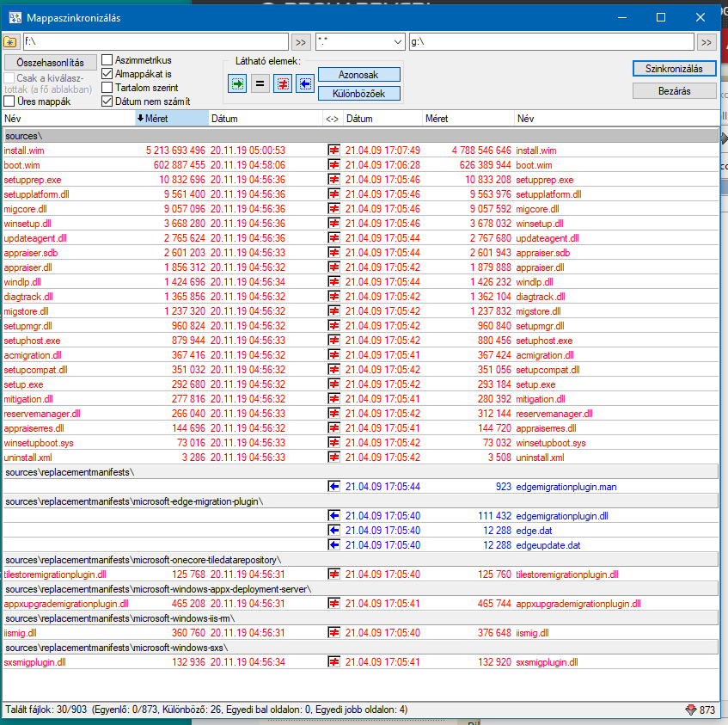The height and width of the screenshot is (725, 728).
Task: Click sync direction icon for migcore.dll row
Action: 333,208
